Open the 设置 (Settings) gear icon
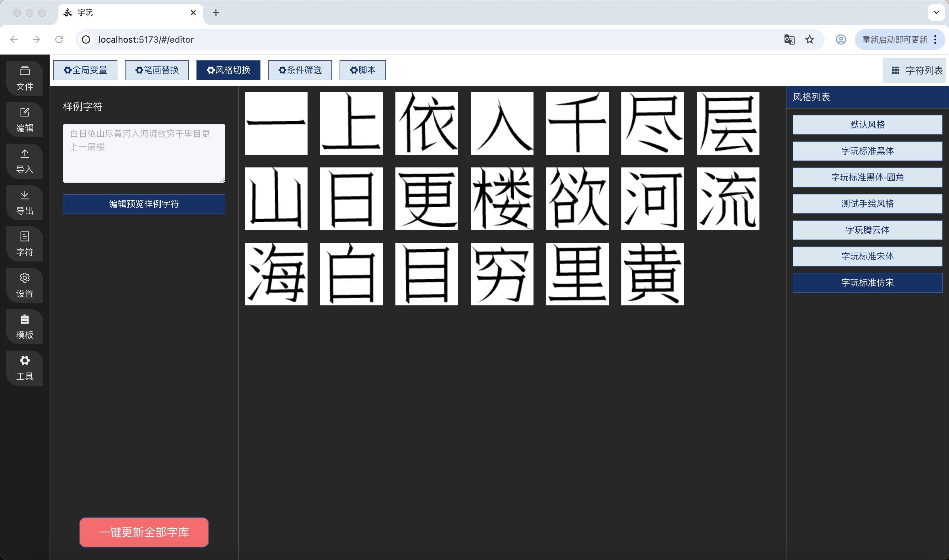 tap(24, 285)
